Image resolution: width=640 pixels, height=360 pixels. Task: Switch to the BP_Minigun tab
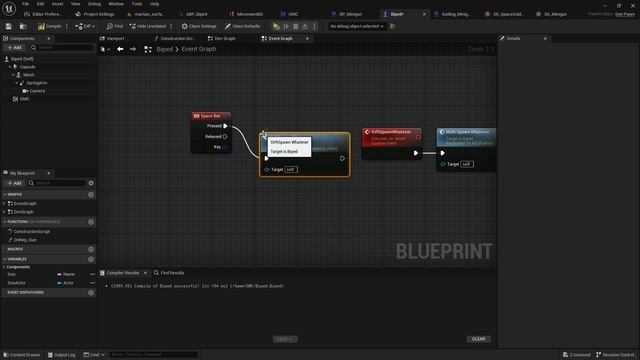[347, 14]
